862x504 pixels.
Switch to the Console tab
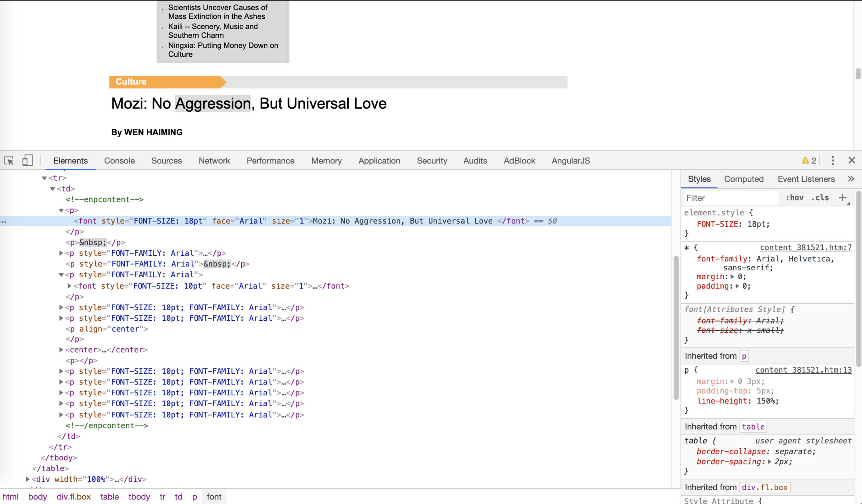click(x=119, y=161)
